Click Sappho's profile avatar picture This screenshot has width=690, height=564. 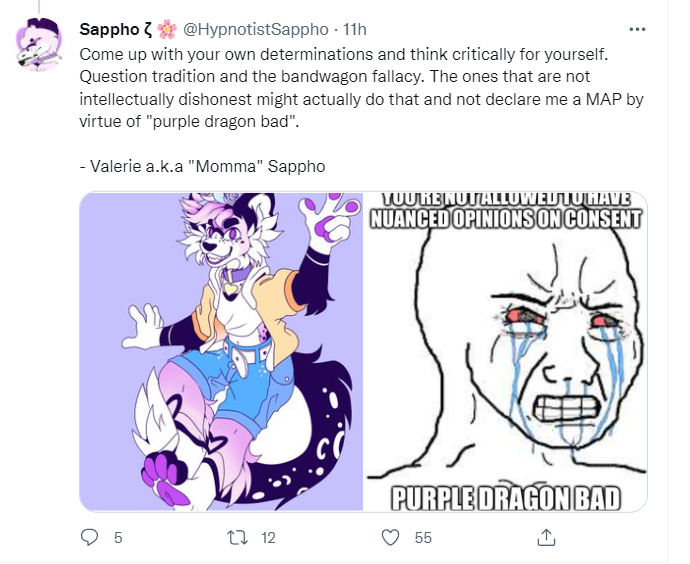tap(39, 44)
